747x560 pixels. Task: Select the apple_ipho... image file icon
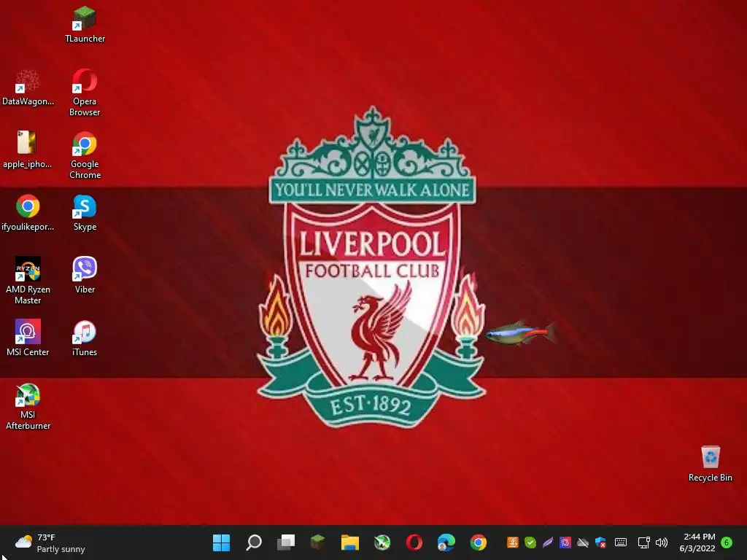(27, 150)
